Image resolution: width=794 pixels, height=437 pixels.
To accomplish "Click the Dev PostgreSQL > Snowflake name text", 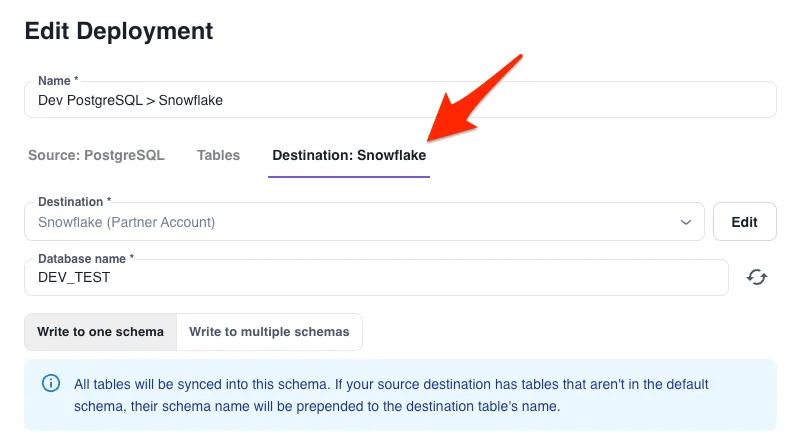I will coord(130,100).
